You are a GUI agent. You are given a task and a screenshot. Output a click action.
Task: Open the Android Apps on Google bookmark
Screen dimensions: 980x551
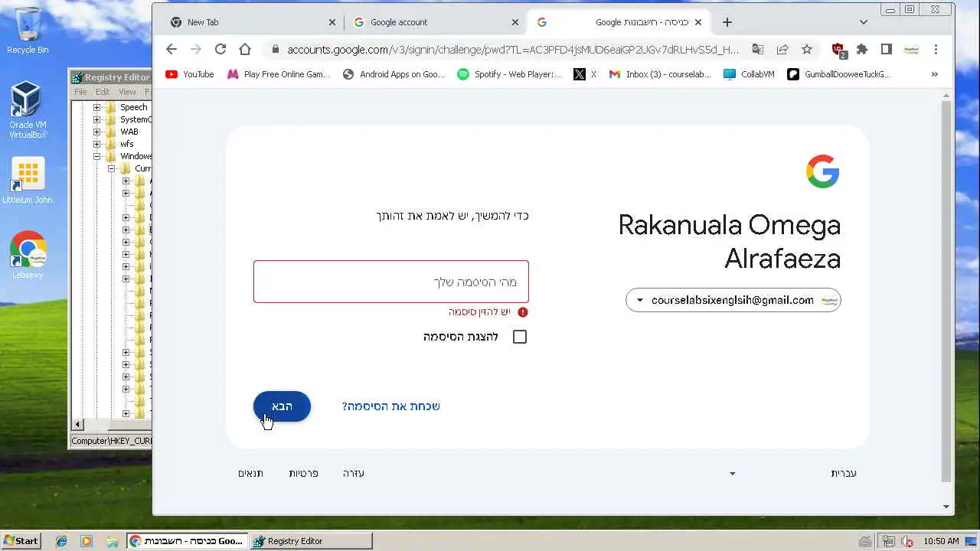pos(394,74)
